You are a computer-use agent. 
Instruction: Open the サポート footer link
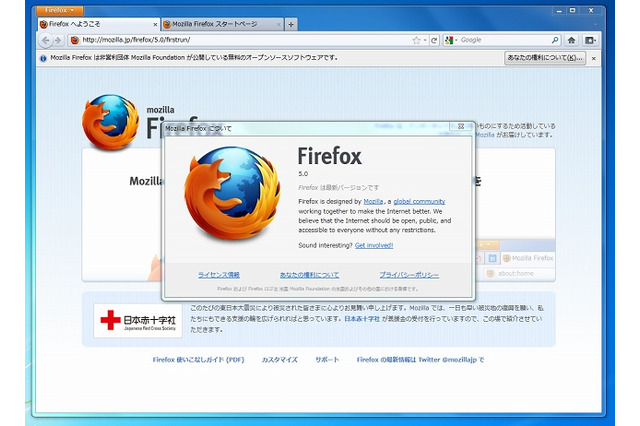coord(327,359)
